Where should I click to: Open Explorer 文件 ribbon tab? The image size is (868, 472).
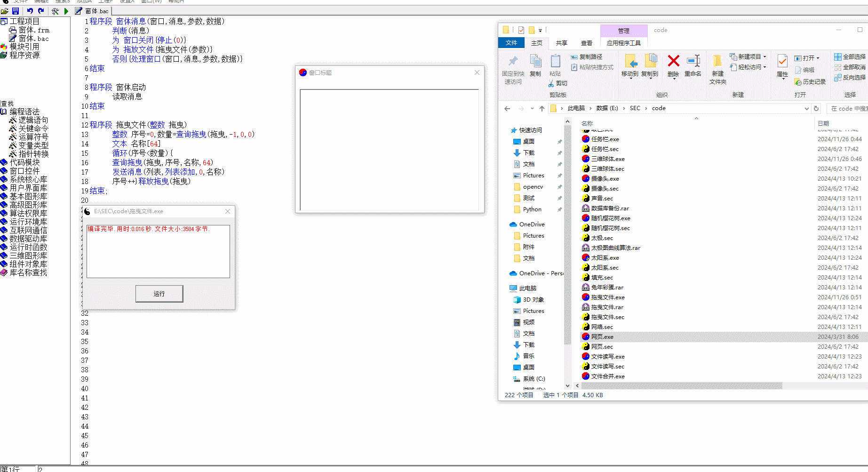(511, 43)
